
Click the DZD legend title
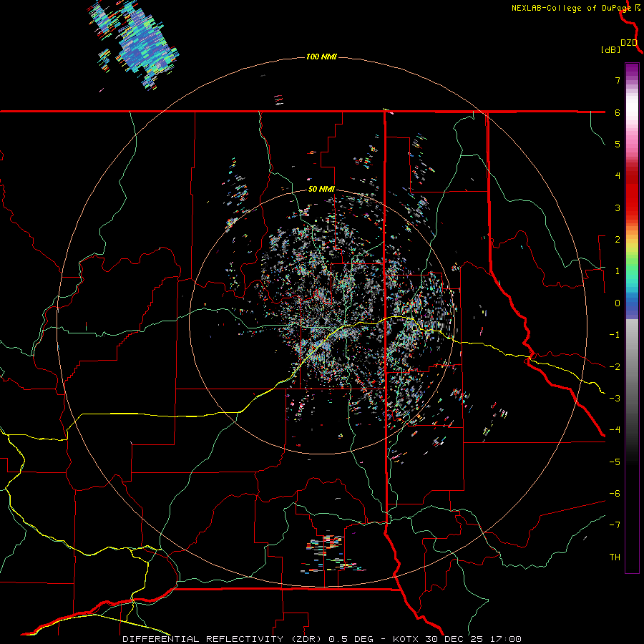click(x=629, y=43)
